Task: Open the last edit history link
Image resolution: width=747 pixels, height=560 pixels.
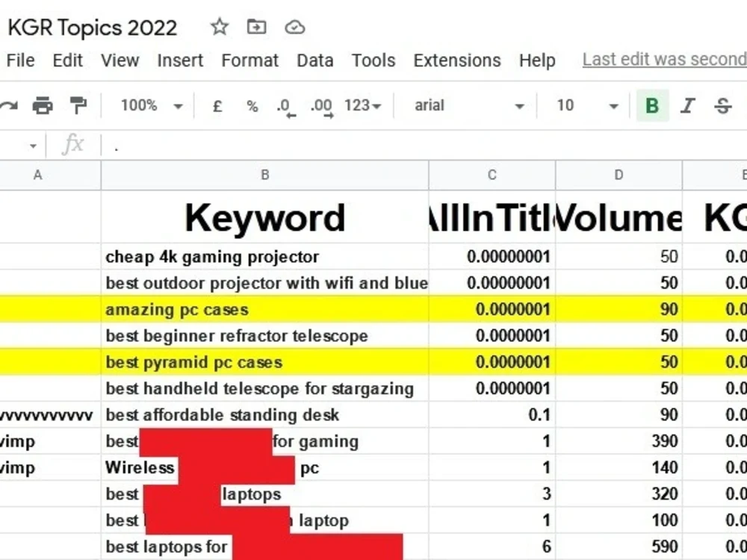Action: click(665, 60)
